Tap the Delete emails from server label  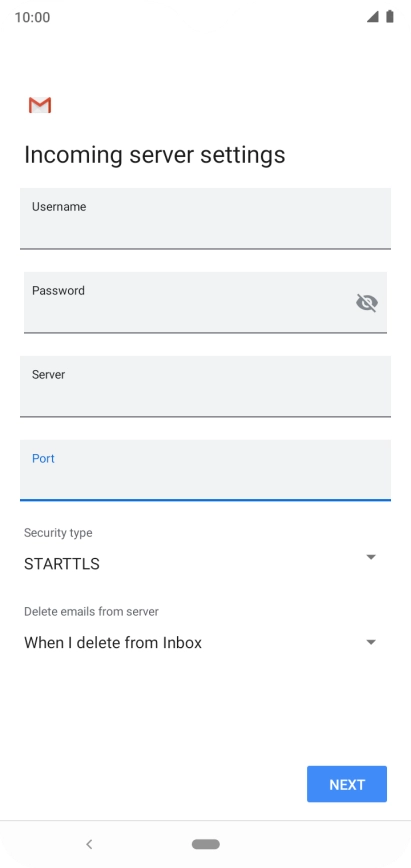pos(91,612)
